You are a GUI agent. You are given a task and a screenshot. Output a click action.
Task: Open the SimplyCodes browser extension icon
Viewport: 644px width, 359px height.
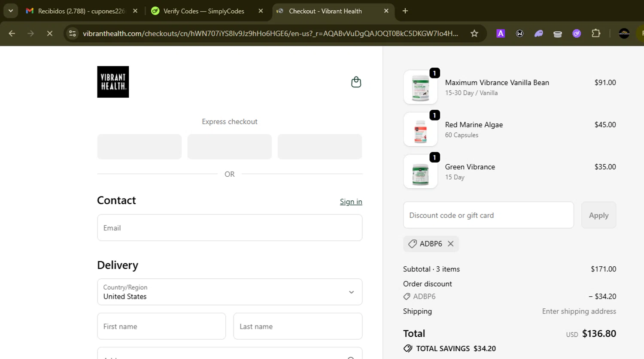point(577,33)
